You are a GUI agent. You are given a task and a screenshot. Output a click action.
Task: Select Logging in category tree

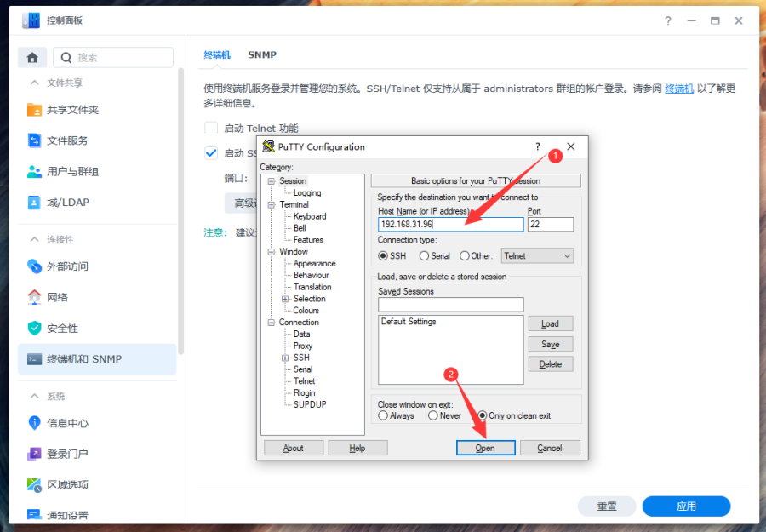307,193
